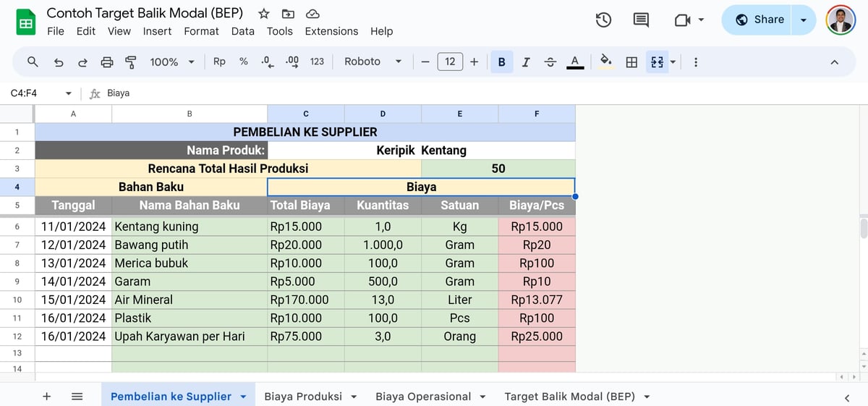Viewport: 868px width, 406px height.
Task: Click the undo arrow icon
Action: [x=59, y=62]
